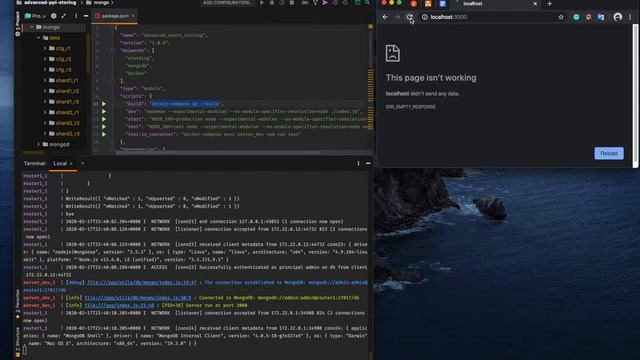The image size is (640, 360).
Task: Expand the shard2_r1 folder
Action: [45, 112]
